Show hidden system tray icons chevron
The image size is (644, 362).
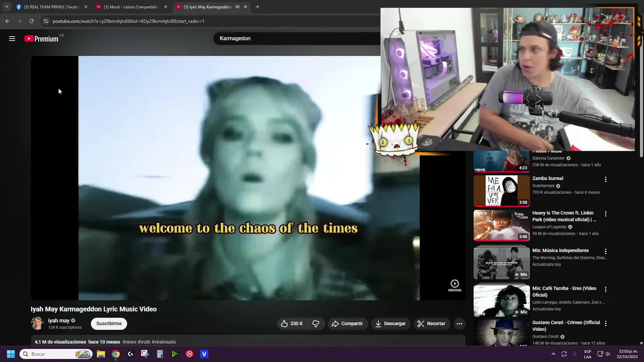(x=553, y=354)
